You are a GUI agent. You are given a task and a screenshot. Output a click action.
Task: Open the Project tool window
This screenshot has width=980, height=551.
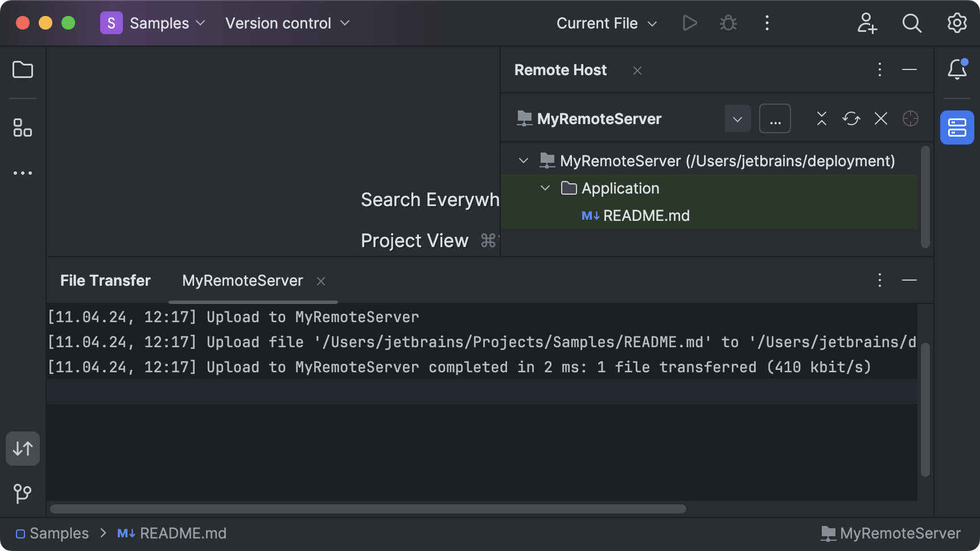click(x=22, y=69)
